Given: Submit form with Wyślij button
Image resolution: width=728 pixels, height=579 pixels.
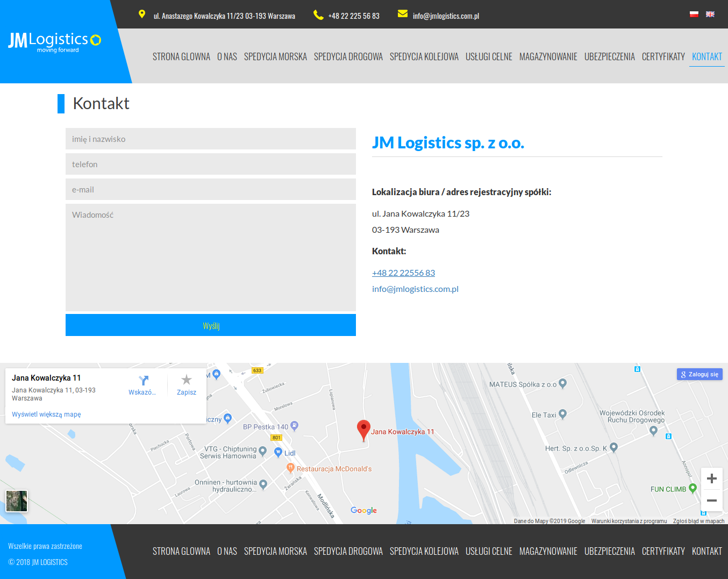Looking at the screenshot, I should pos(211,325).
